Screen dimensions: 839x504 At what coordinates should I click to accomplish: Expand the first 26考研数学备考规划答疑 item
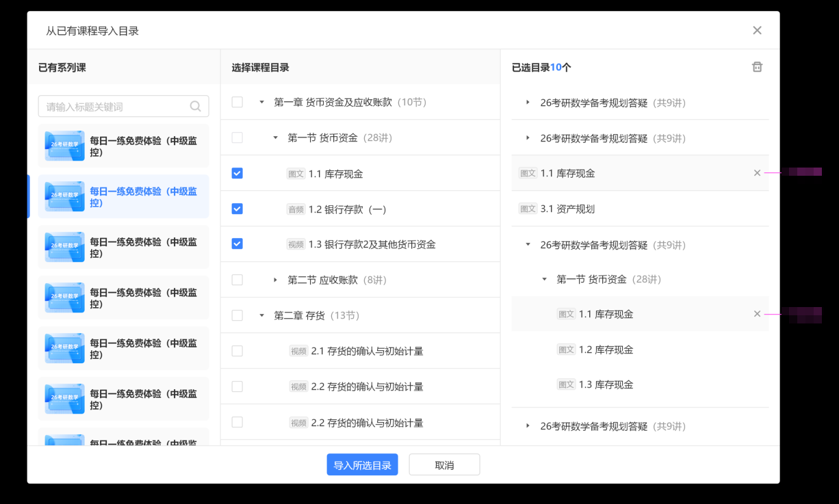coord(528,103)
